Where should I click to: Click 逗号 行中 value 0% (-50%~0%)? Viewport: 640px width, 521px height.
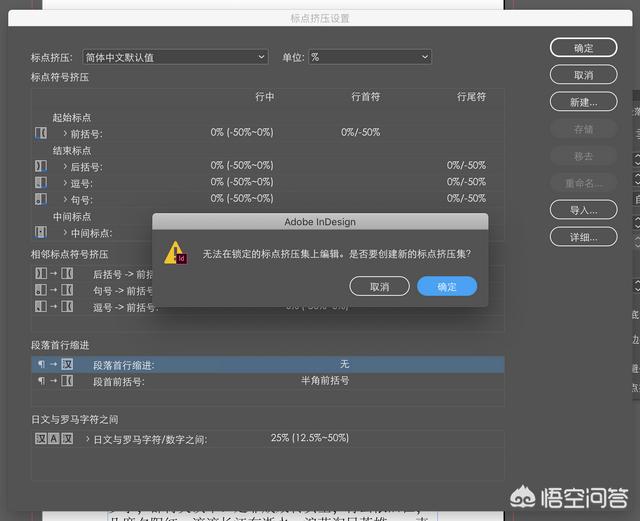point(242,182)
